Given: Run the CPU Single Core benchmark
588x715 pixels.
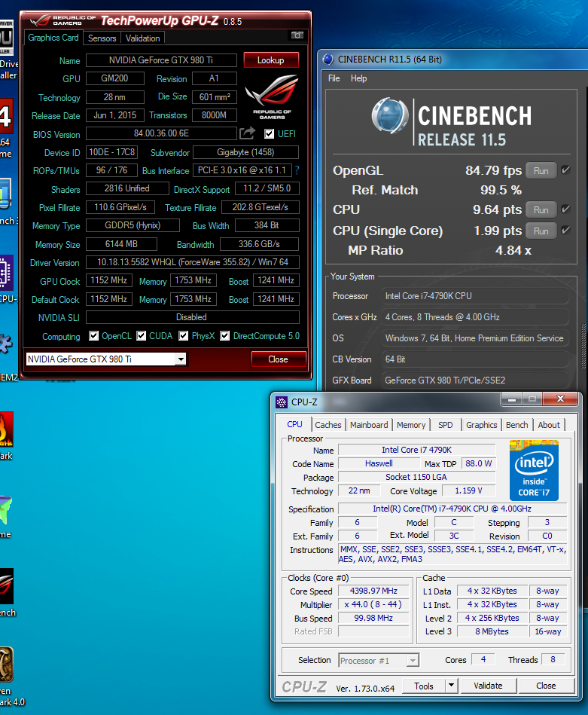Looking at the screenshot, I should click(x=541, y=231).
